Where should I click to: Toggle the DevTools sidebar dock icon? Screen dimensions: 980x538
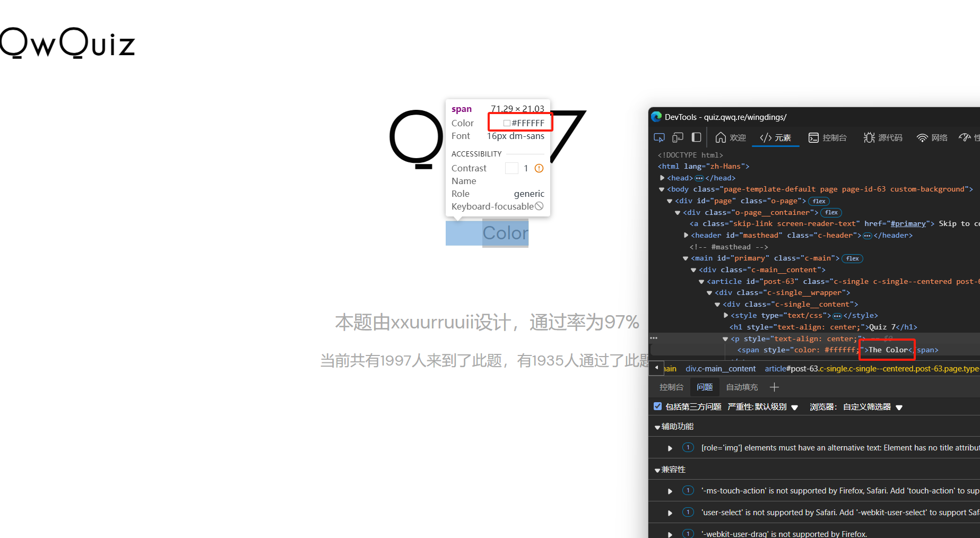point(696,137)
